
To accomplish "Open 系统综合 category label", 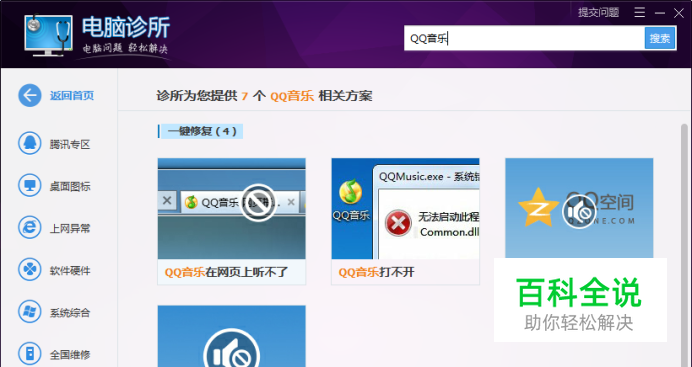I will click(70, 312).
